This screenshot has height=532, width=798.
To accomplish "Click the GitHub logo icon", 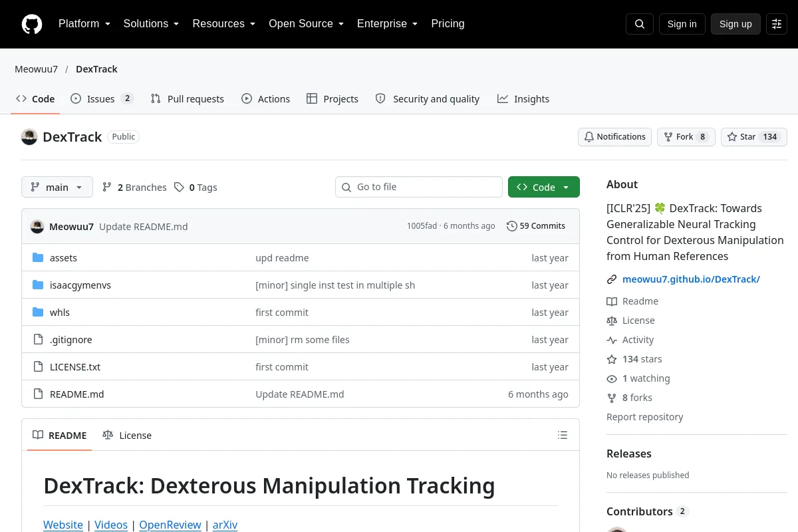I will tap(32, 24).
